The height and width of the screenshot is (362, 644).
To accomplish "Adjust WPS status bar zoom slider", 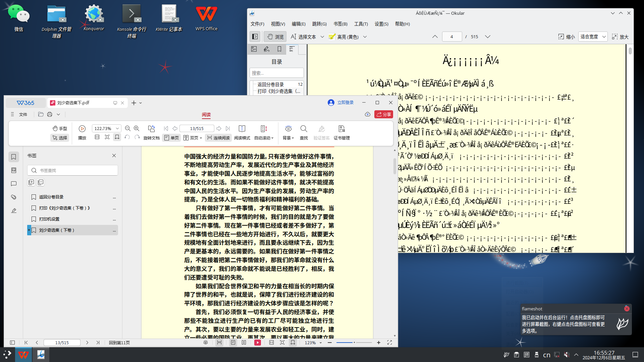I will pyautogui.click(x=354, y=343).
